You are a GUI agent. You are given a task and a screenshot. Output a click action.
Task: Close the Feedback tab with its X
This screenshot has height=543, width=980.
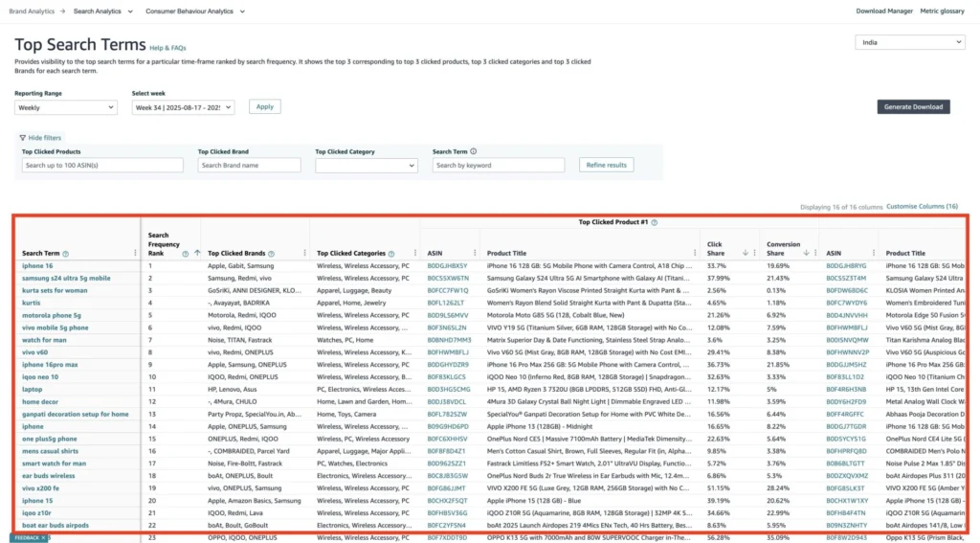coord(43,538)
